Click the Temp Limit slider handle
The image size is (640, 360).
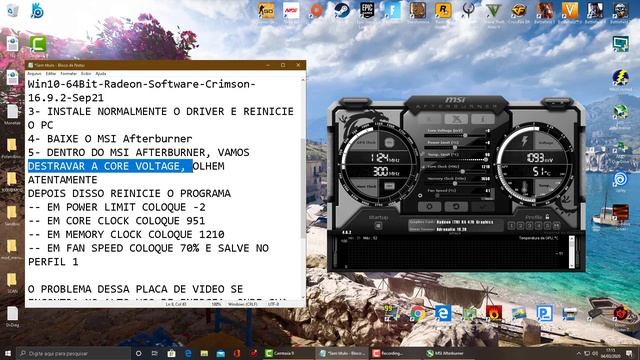pos(486,160)
